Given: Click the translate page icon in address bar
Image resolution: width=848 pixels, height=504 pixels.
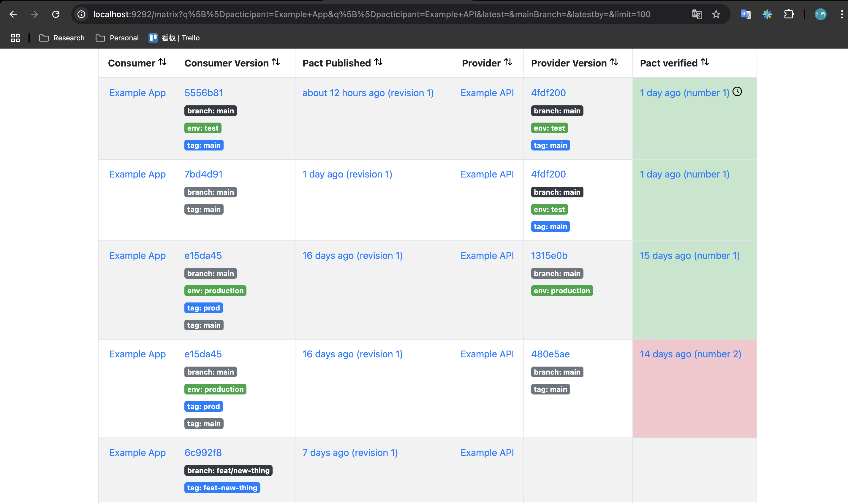Looking at the screenshot, I should tap(697, 14).
